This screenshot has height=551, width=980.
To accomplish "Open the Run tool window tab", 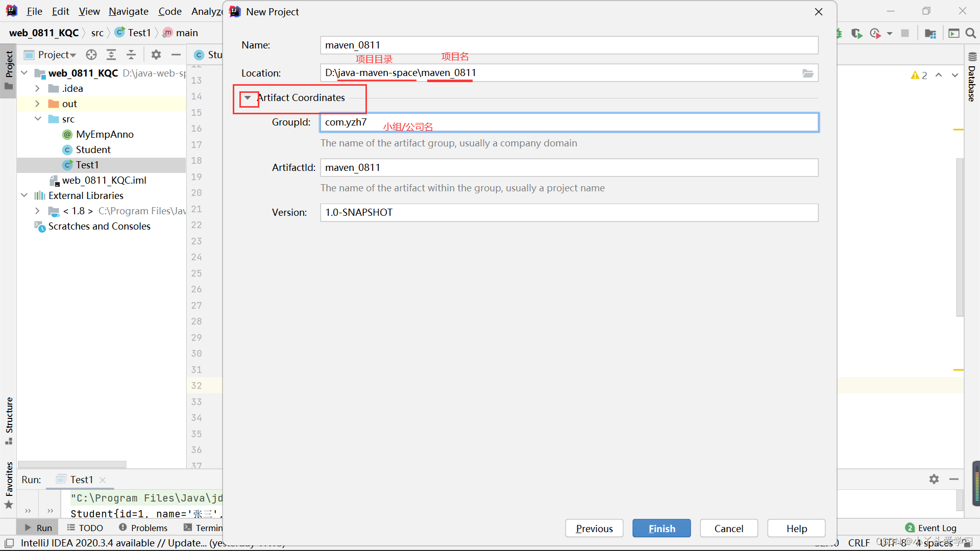I will (x=38, y=528).
